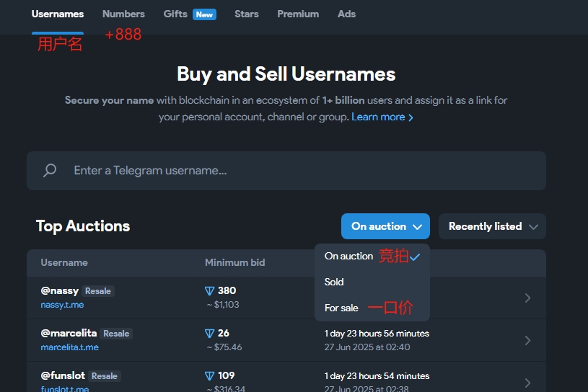Open the funslot.t.me link

coord(65,388)
